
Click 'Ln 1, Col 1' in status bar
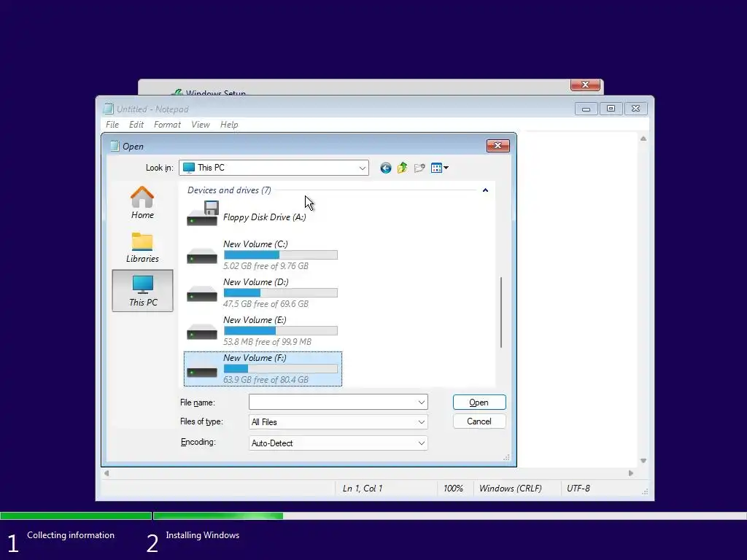point(363,489)
